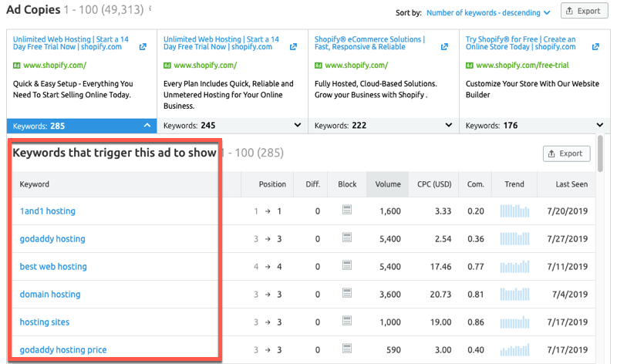617x364 pixels.
Task: Click SERP block icon for hosting sites
Action: (347, 322)
